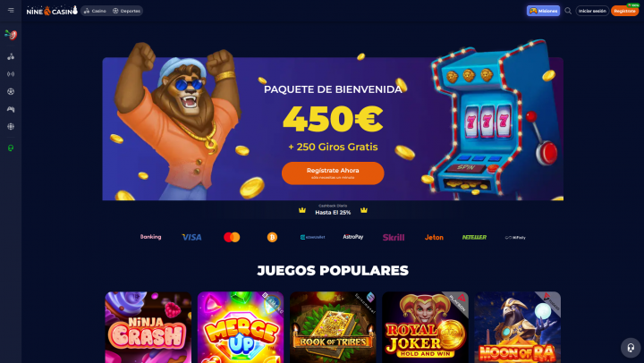The width and height of the screenshot is (644, 363).
Task: Open the Ninja Crash game thumbnail
Action: tap(148, 327)
